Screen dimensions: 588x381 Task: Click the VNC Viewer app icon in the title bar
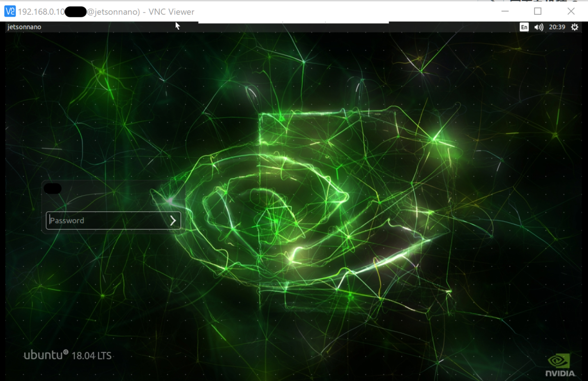(x=10, y=11)
